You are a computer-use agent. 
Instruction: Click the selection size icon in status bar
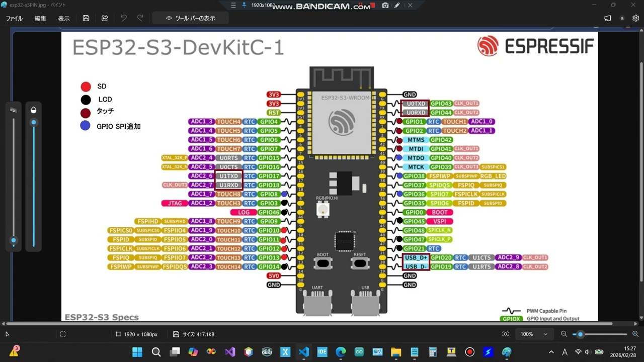63,334
